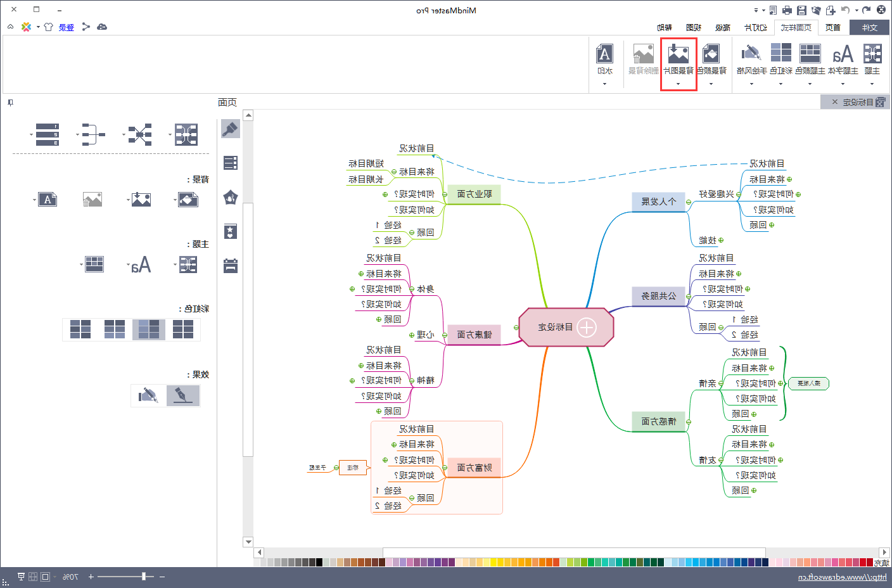Open the side panel theme font Aa dropdown
892x588 pixels.
[x=128, y=265]
